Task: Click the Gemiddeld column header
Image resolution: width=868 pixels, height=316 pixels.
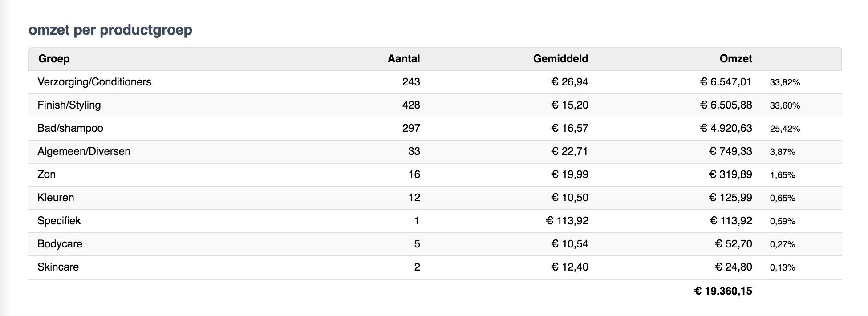Action: point(560,59)
